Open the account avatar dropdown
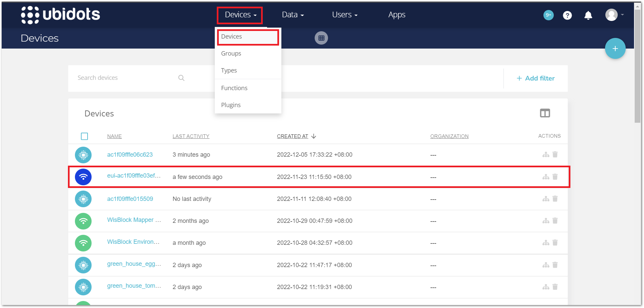The image size is (644, 308). [613, 15]
